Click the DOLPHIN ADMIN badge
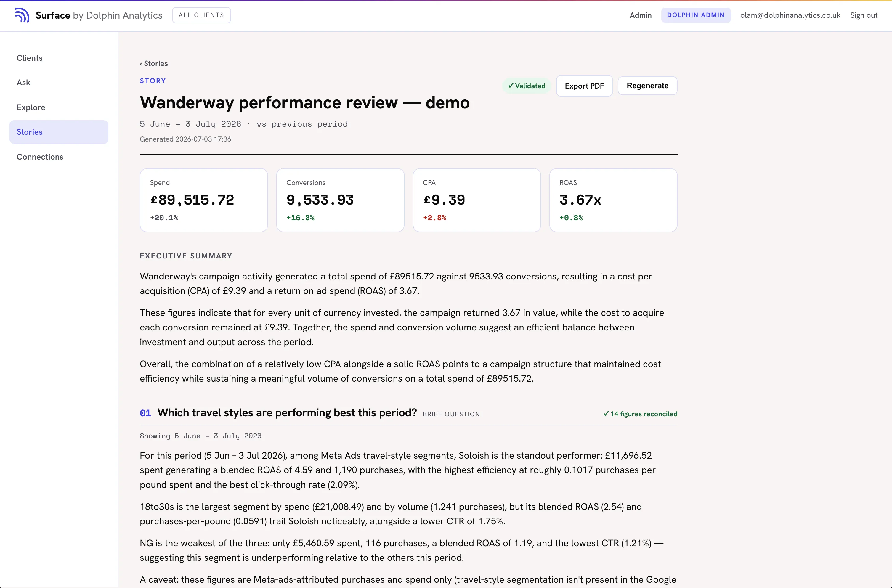Viewport: 892px width, 588px height. [695, 15]
